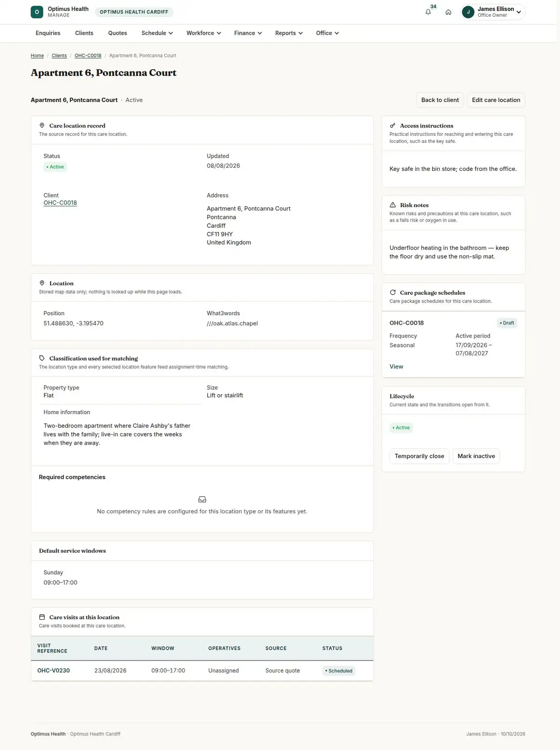The height and width of the screenshot is (750, 560).
Task: View the OHC-C0018 care package schedule
Action: pyautogui.click(x=396, y=367)
